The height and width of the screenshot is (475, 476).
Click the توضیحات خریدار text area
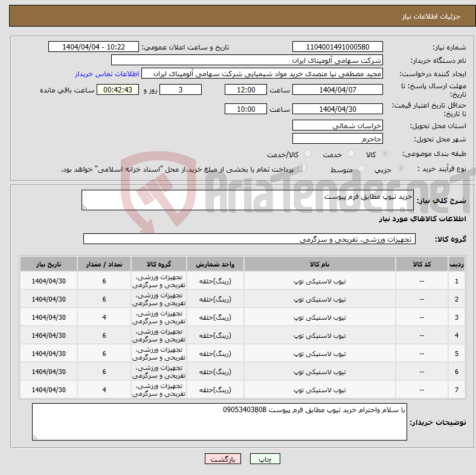219,422
